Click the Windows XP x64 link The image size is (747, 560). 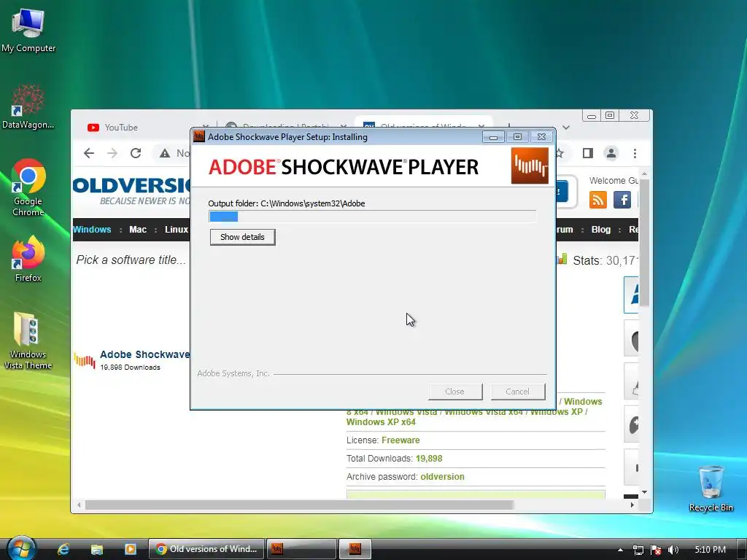(x=381, y=422)
